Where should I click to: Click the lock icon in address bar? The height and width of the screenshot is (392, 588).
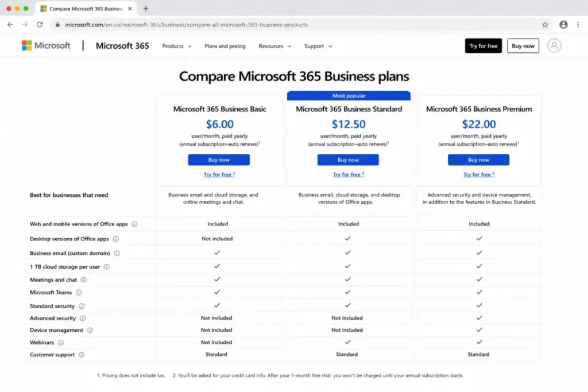click(x=57, y=25)
